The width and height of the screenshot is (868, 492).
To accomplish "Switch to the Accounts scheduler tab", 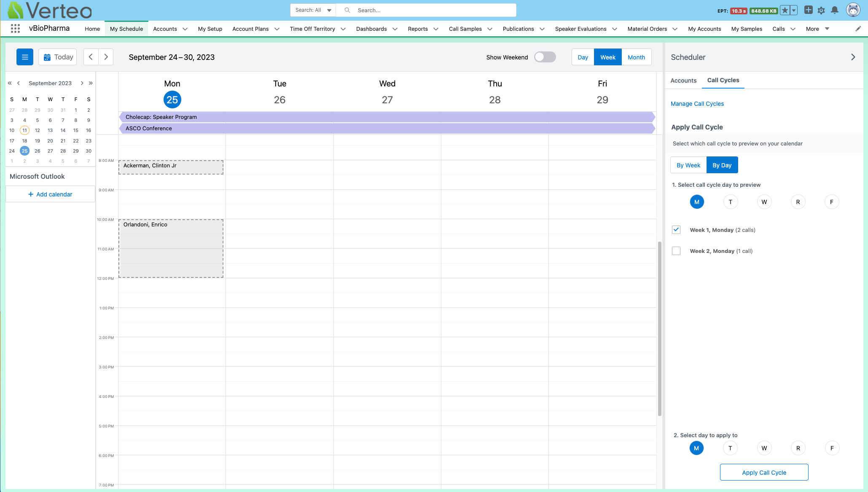I will coord(683,81).
